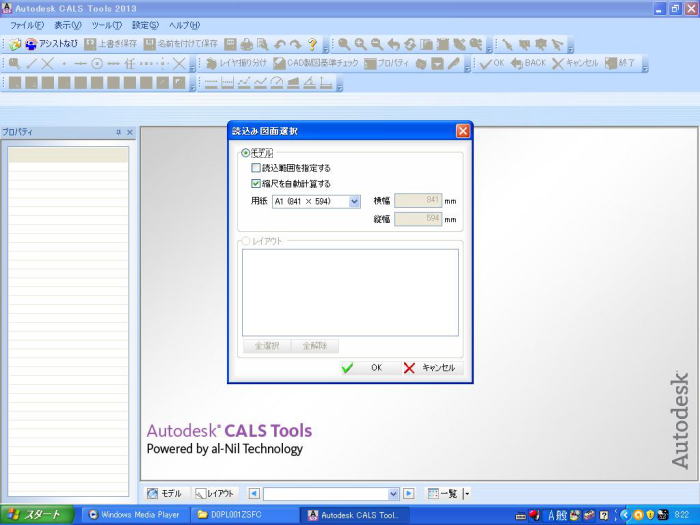
Task: Click the zoom out (minus magnifier) icon
Action: [x=377, y=44]
